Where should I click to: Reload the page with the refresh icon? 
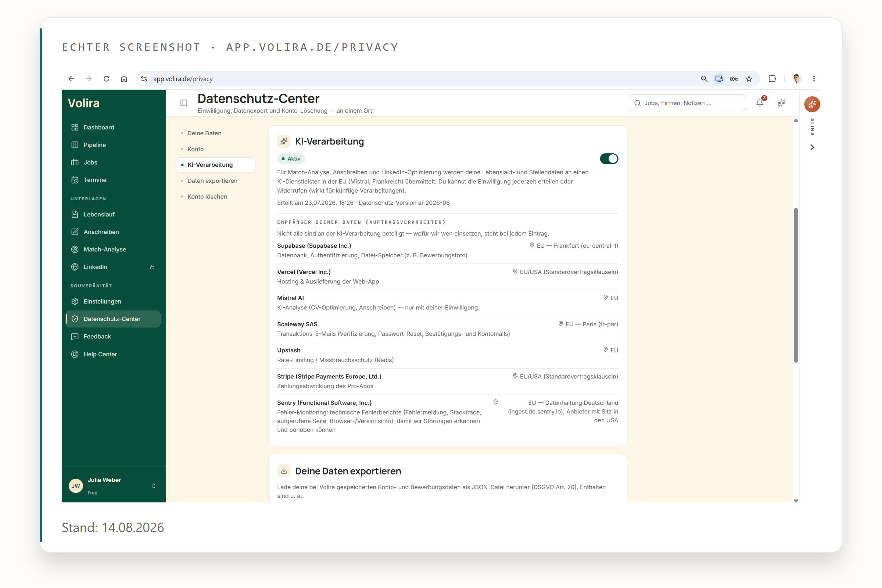107,79
